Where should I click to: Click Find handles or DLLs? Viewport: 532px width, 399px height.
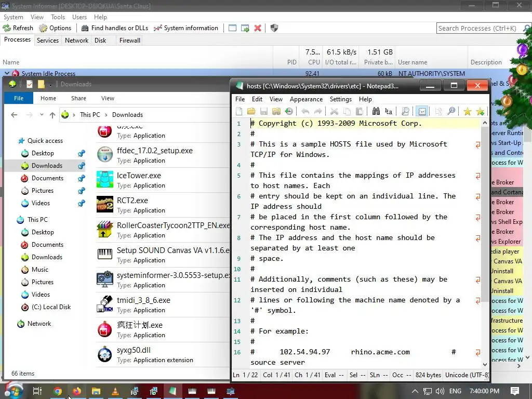115,28
